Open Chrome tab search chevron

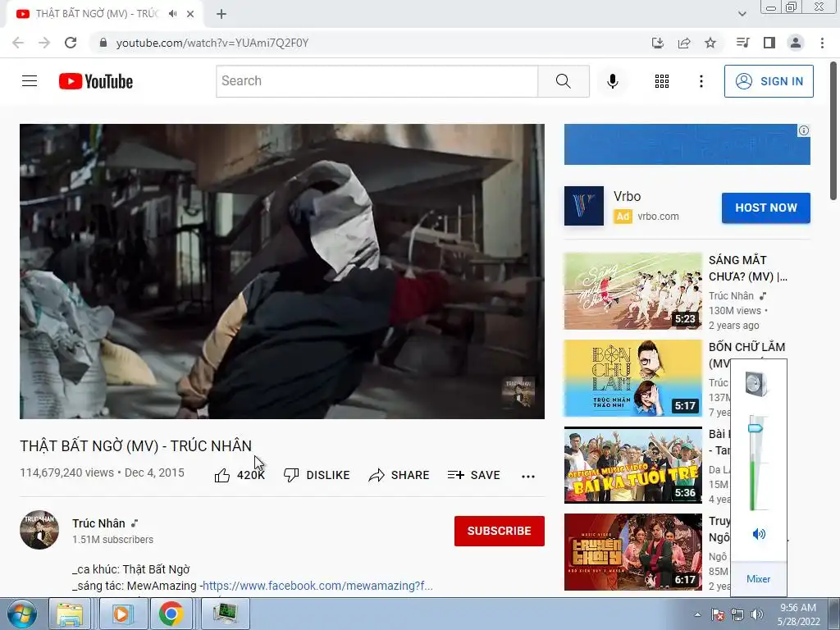point(742,14)
